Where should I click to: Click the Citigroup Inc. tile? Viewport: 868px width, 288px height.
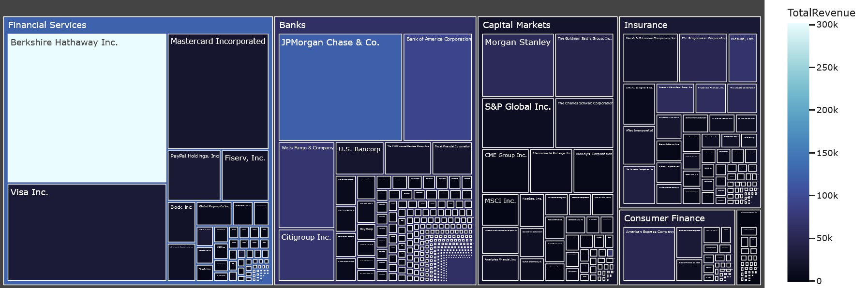[306, 255]
